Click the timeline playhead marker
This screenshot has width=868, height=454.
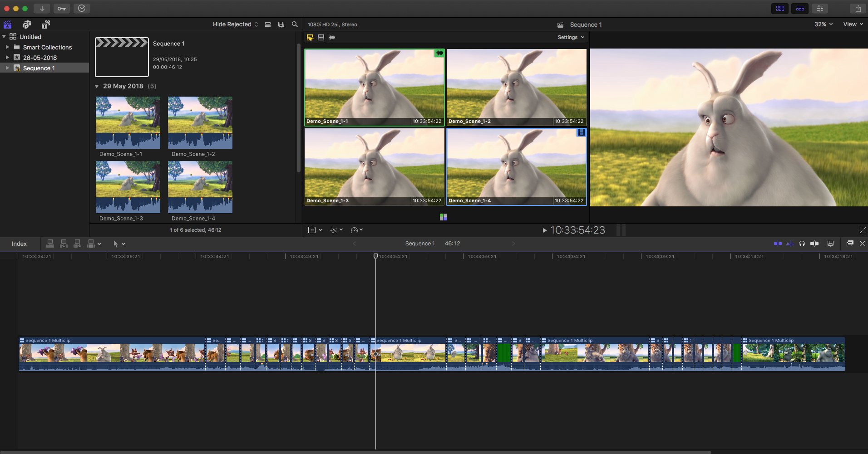(x=375, y=256)
